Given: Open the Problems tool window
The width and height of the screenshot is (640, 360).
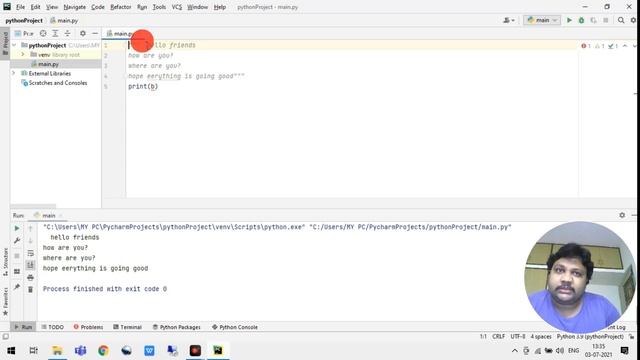Looking at the screenshot, I should coord(88,327).
